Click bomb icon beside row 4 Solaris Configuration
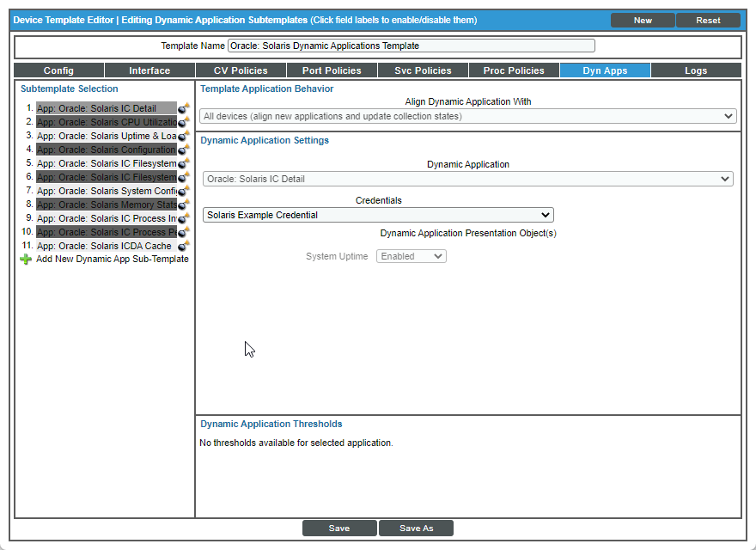Viewport: 756px width, 550px height. (x=183, y=150)
